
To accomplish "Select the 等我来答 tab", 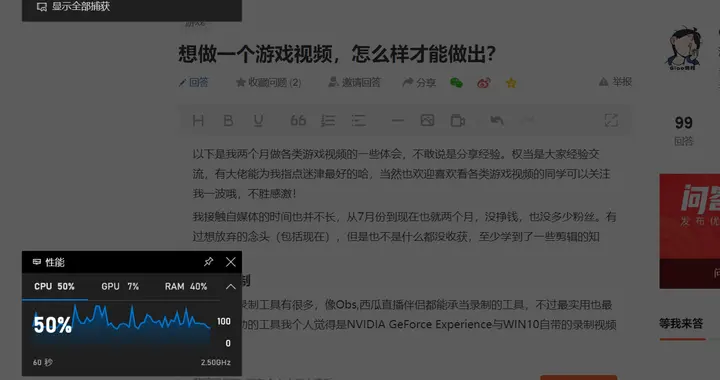I will 681,324.
